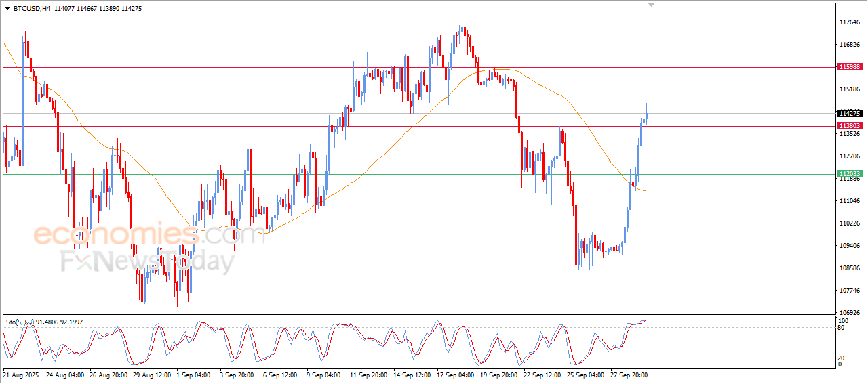Click the gray chart shift marker at top
Image resolution: width=868 pixels, height=384 pixels.
[x=652, y=5]
